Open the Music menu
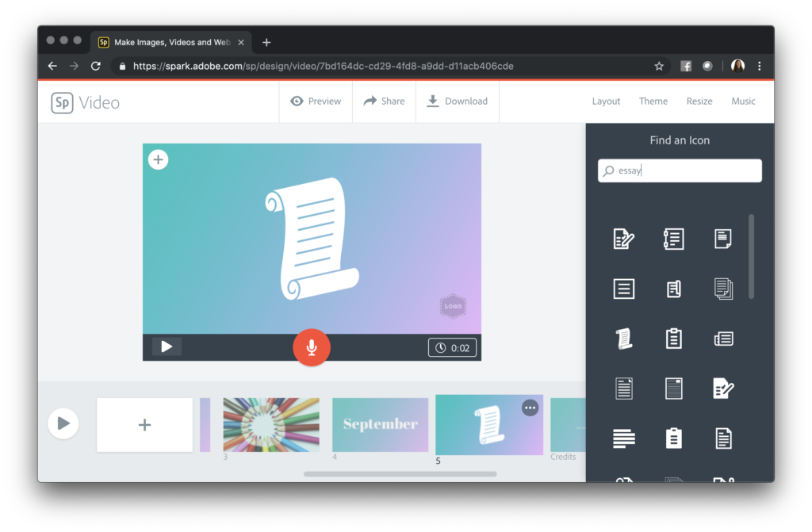Screen dimensions: 812x532 743,101
